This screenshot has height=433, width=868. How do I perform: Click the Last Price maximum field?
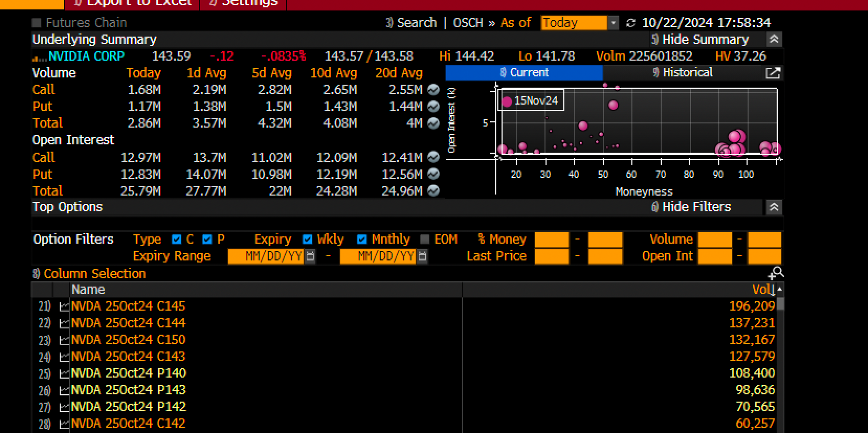605,256
